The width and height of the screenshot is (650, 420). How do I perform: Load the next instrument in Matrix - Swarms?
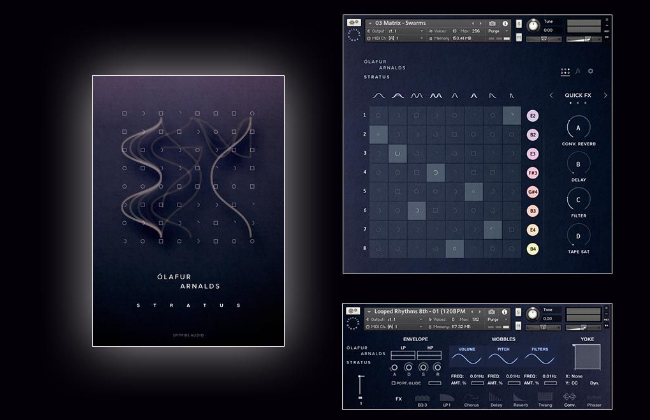click(x=480, y=24)
